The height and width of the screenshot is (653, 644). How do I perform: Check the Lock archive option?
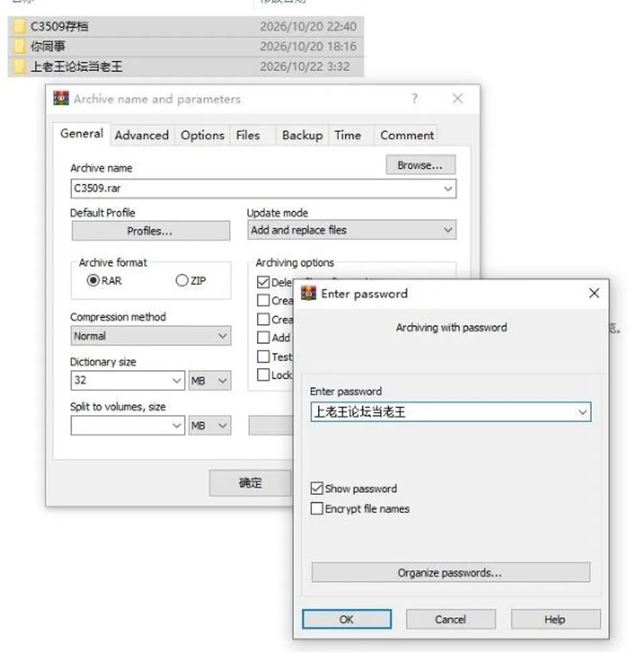(x=264, y=375)
